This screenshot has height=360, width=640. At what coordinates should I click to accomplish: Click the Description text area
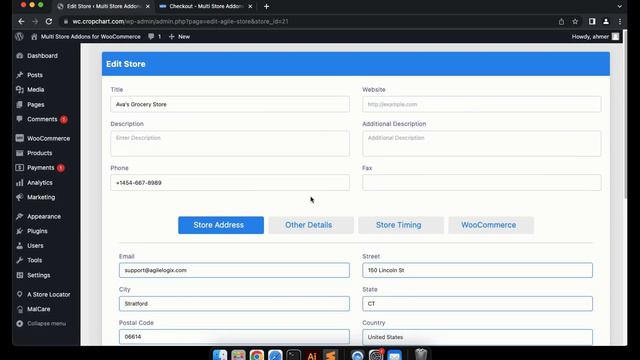pyautogui.click(x=230, y=143)
